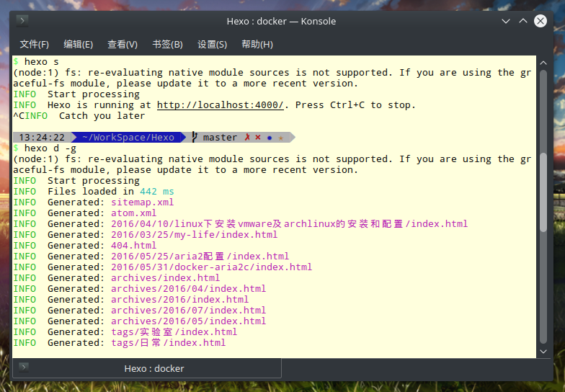
Task: Click the terminal icon on Hexo : docker tab
Action: point(24,367)
